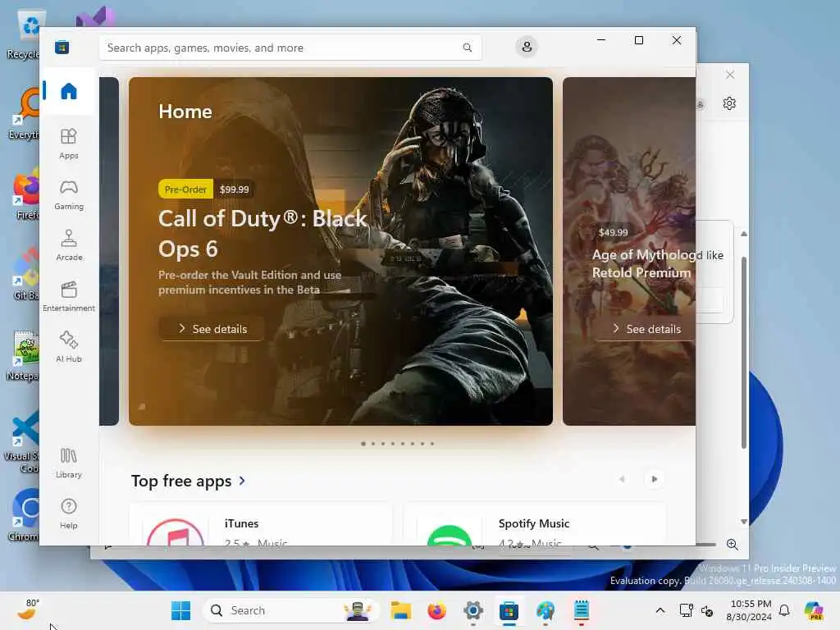This screenshot has width=840, height=630.
Task: Click the Microsoft Store logo icon
Action: click(x=62, y=47)
